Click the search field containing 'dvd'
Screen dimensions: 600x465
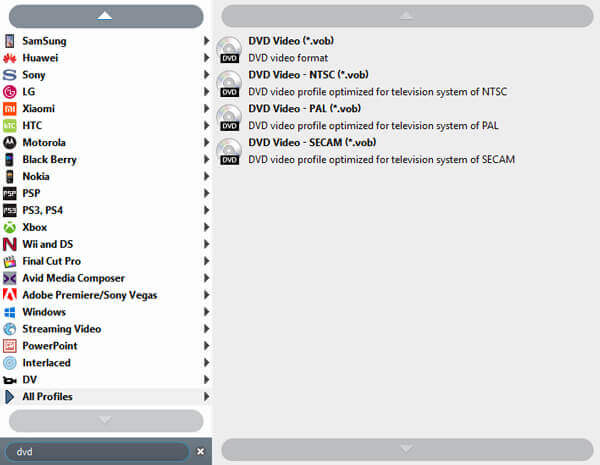(98, 452)
